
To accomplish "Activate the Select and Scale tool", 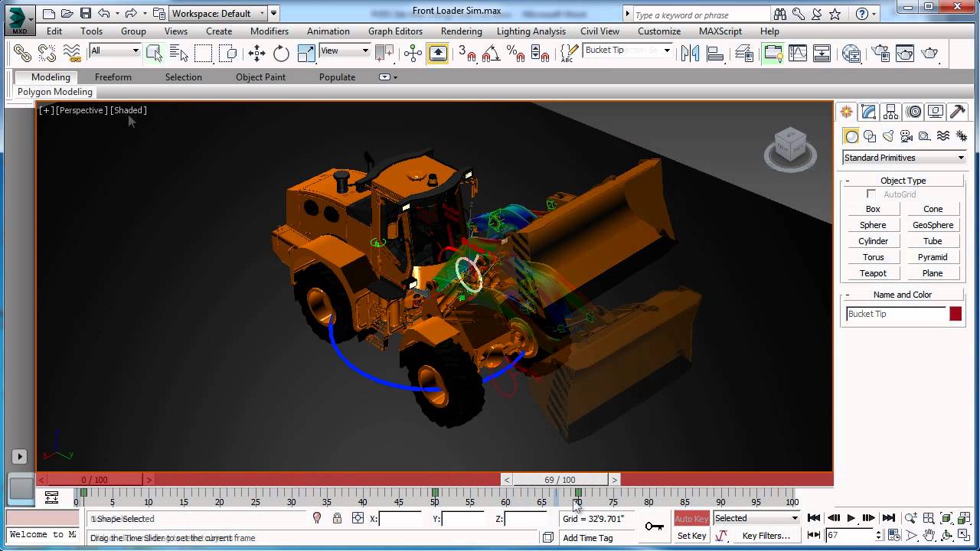I will point(306,53).
